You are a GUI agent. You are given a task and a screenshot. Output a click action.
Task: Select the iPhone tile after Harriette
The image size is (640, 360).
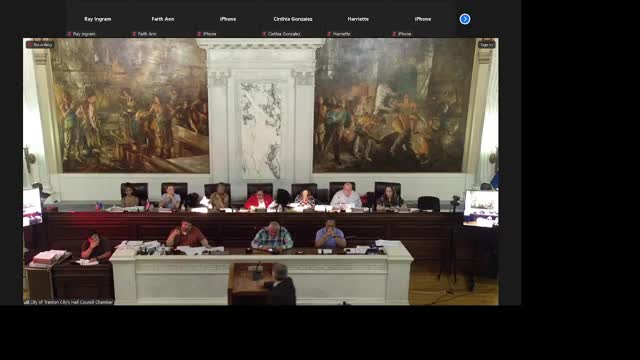coord(423,19)
